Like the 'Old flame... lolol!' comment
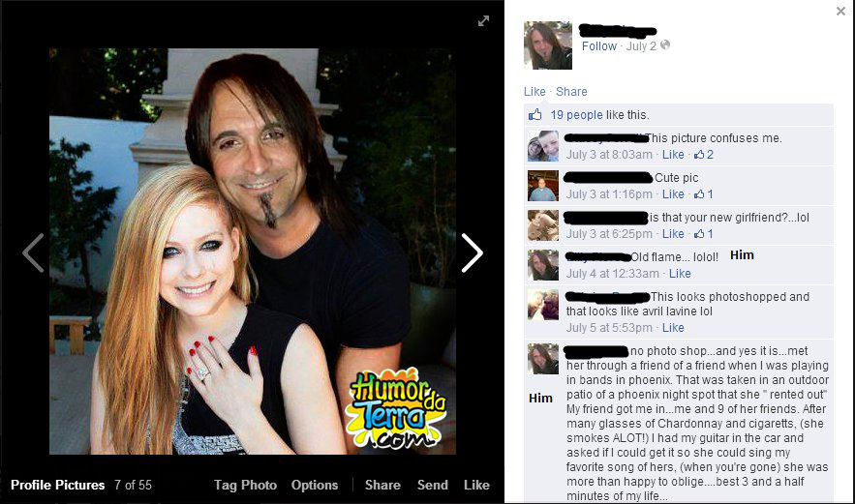 [x=680, y=274]
